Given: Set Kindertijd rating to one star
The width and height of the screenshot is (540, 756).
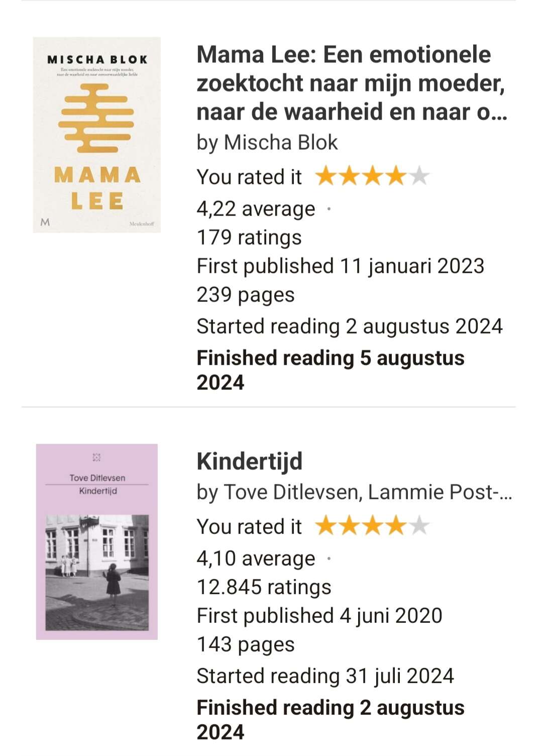Looking at the screenshot, I should [x=326, y=526].
